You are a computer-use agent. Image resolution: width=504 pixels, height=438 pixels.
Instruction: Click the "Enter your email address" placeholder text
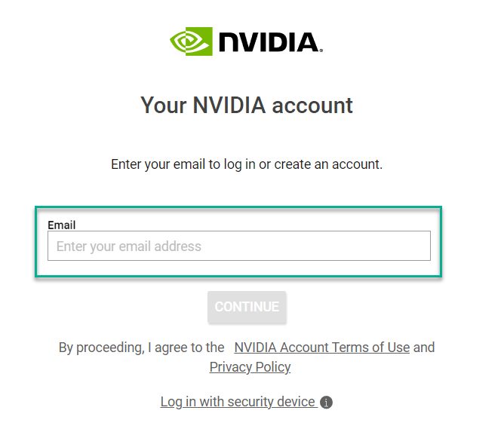click(x=129, y=247)
